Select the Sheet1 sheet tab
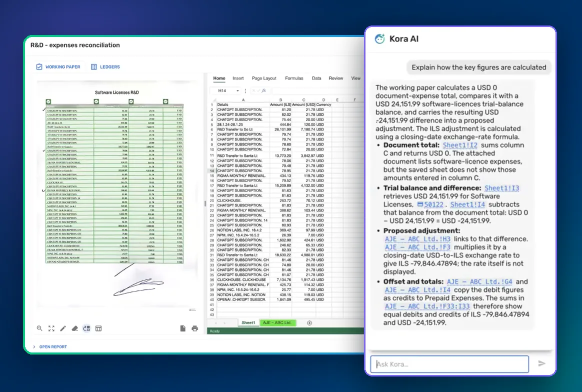 [248, 323]
